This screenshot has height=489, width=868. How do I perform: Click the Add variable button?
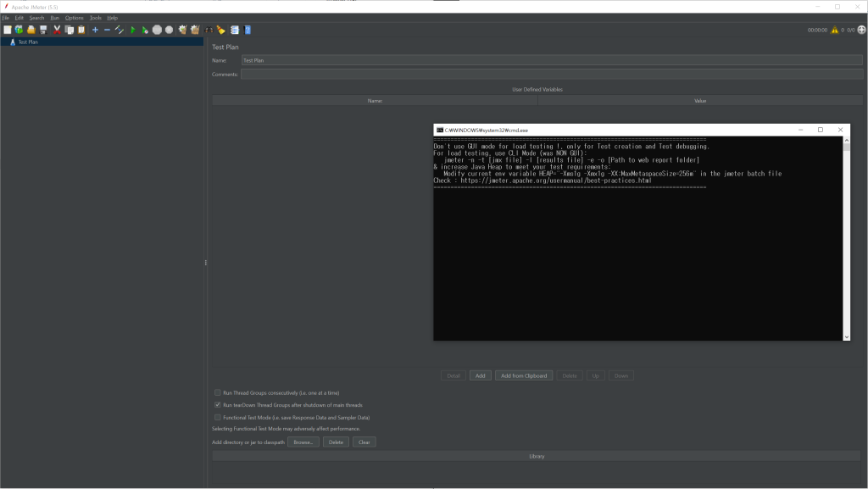tap(481, 375)
